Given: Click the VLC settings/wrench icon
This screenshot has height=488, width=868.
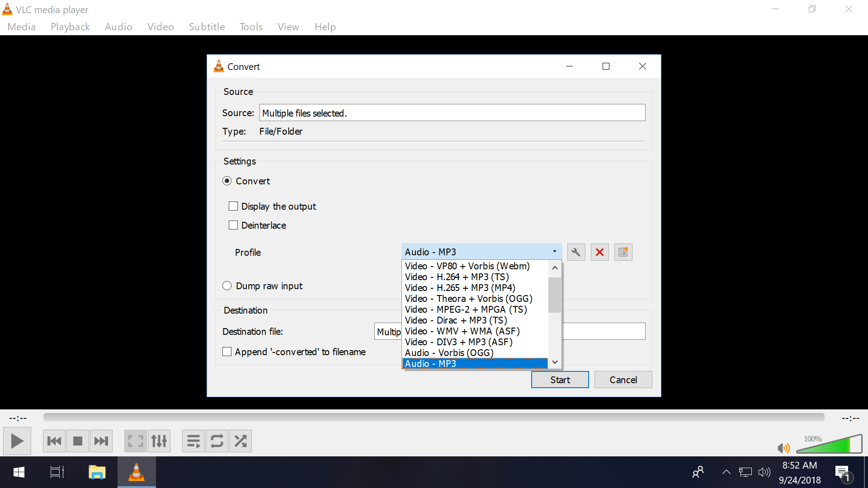Looking at the screenshot, I should coord(576,252).
